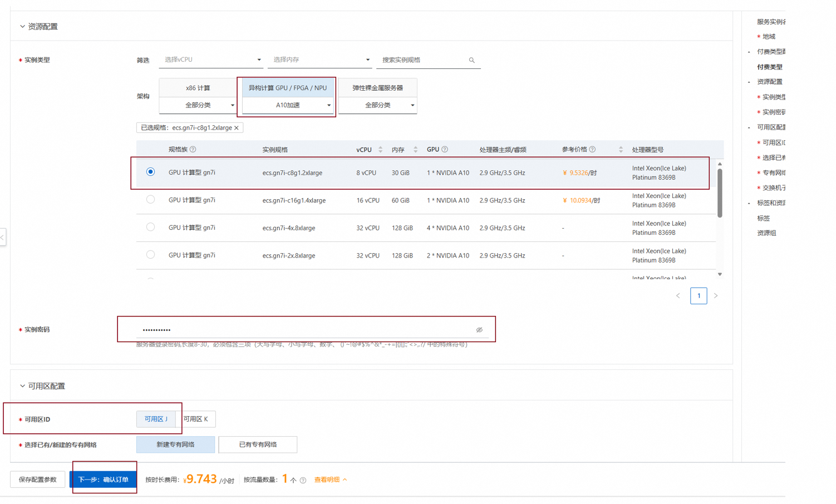Image resolution: width=836 pixels, height=504 pixels.
Task: Sort the table by 内存
Action: coord(416,150)
